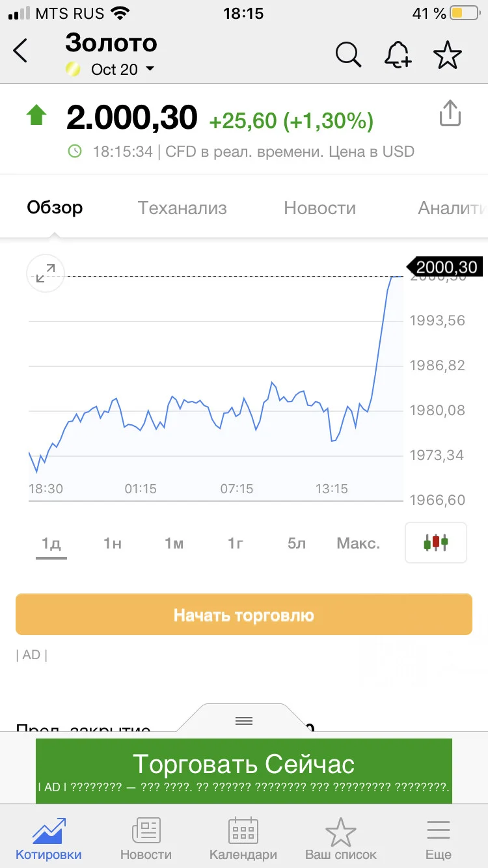Tap the Начать торговлю button
This screenshot has height=868, width=488.
tap(244, 614)
